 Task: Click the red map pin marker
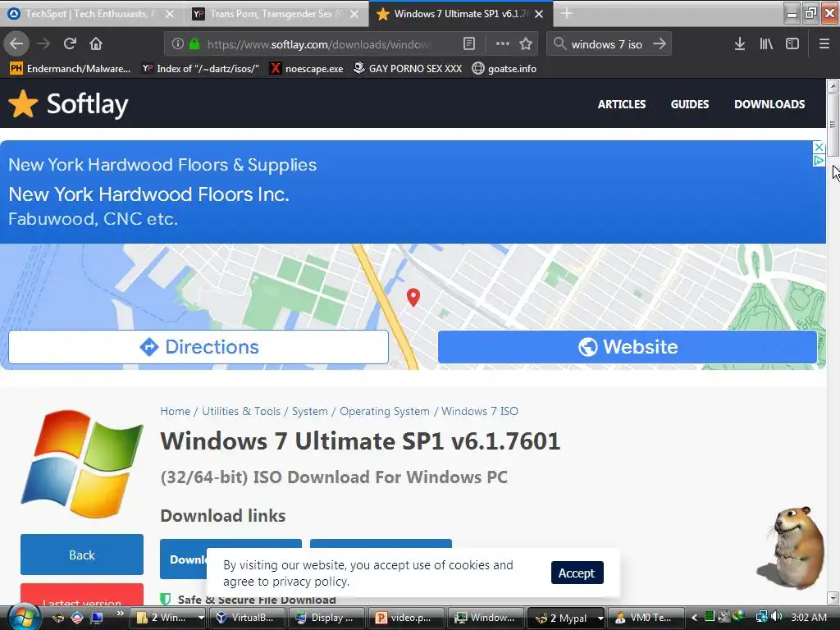tap(413, 297)
